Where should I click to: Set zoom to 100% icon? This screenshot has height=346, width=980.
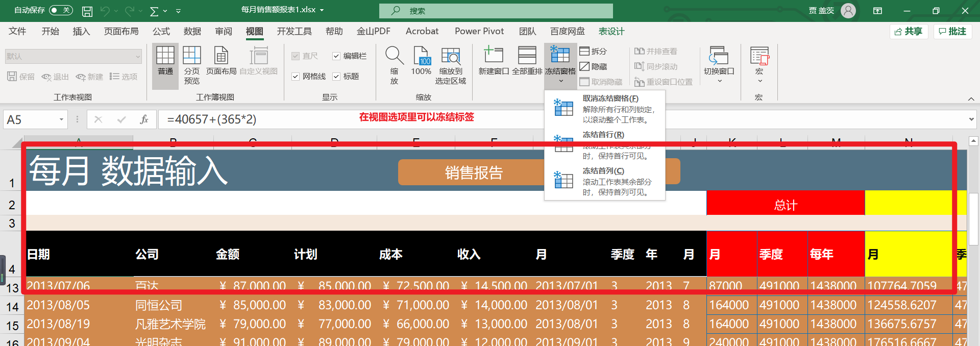point(422,61)
